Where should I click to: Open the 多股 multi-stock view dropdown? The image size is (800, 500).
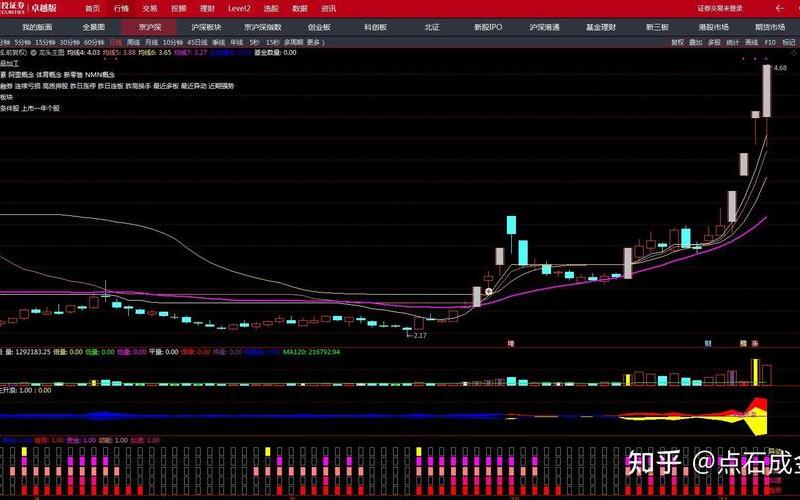pyautogui.click(x=714, y=43)
